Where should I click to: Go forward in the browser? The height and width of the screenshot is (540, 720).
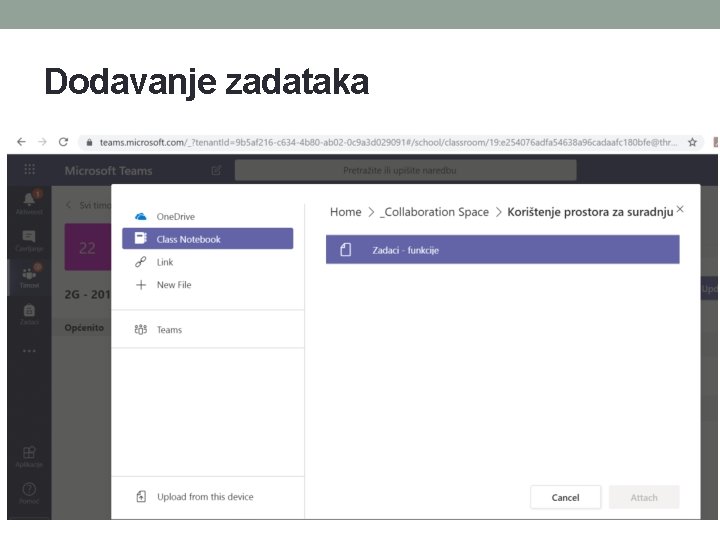(x=42, y=142)
